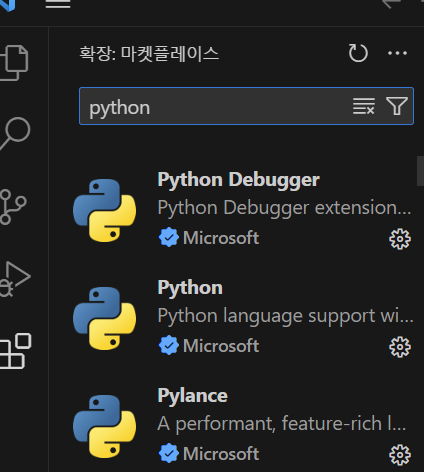Select the Microsoft publisher of Python Debugger
Screen dimensions: 424x472
click(221, 238)
